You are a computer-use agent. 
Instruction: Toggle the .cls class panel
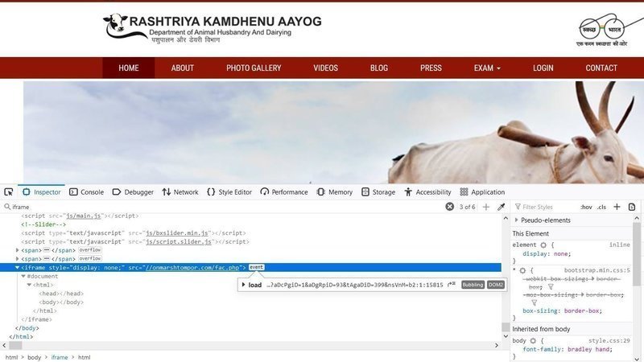coord(601,207)
